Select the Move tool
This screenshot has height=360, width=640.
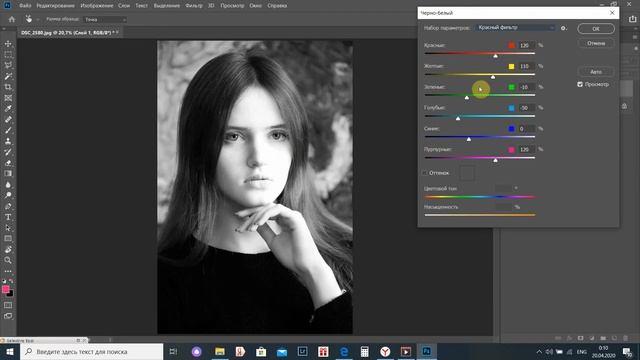(8, 44)
